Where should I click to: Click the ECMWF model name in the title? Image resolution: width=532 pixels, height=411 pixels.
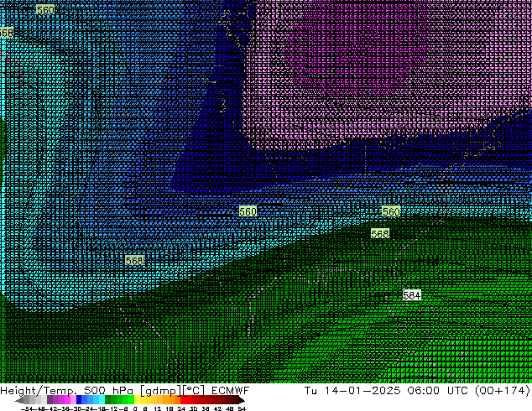point(231,391)
